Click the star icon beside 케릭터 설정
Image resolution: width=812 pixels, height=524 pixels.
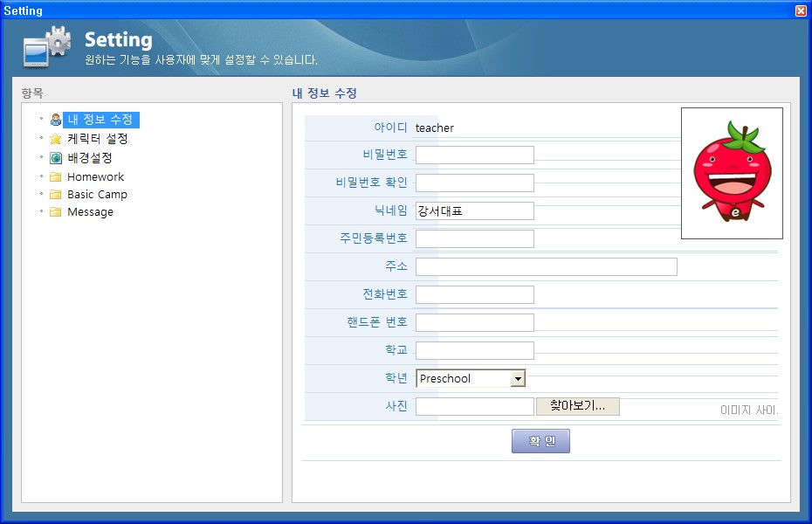[56, 139]
